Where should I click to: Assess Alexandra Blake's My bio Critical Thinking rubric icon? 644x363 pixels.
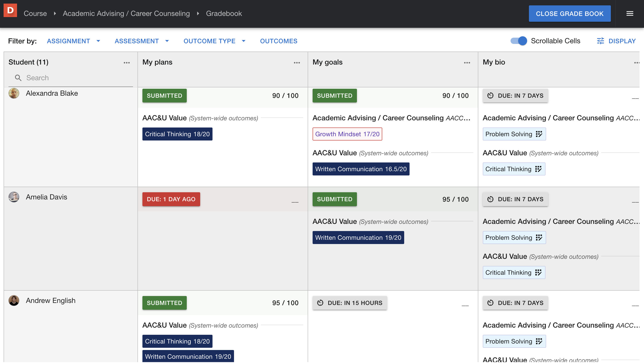tap(538, 169)
